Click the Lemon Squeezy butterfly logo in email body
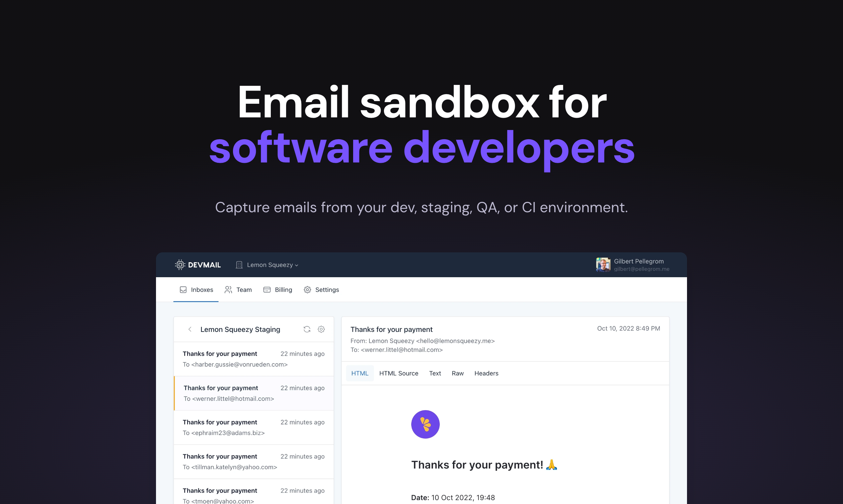The image size is (843, 504). tap(425, 424)
